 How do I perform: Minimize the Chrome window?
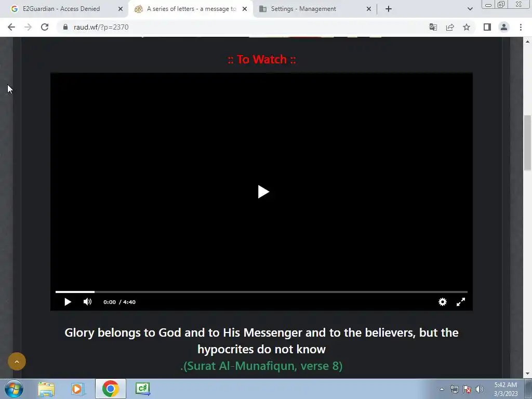coord(488,5)
